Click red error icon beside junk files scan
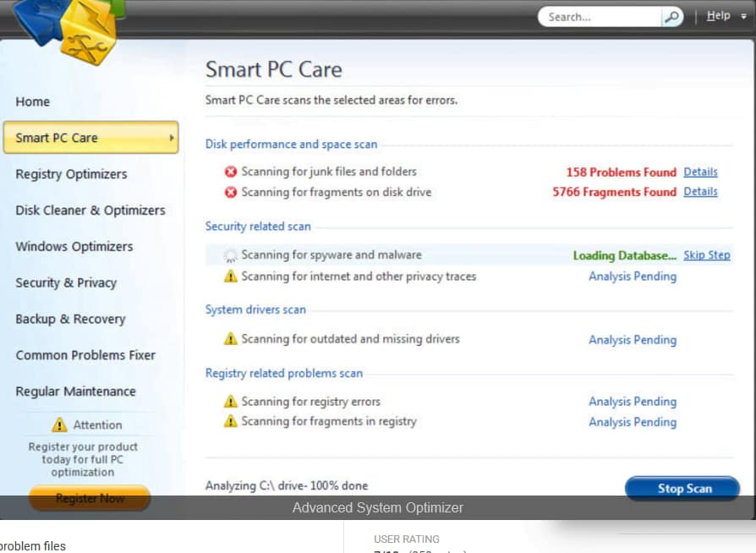Viewport: 756px width, 553px height. tap(230, 172)
